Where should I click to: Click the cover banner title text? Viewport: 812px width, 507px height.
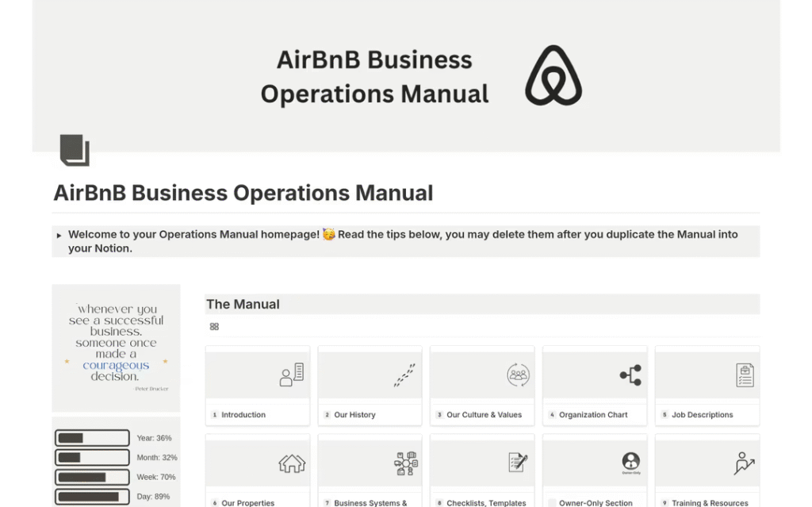pos(374,77)
